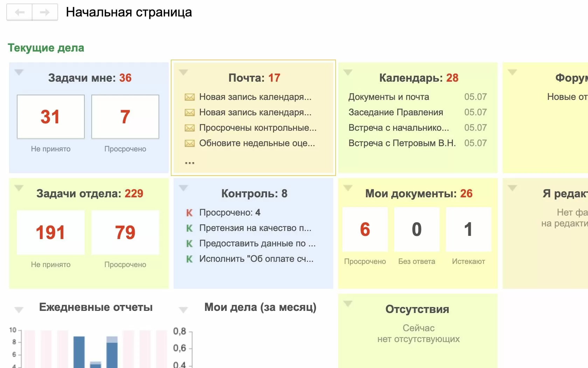This screenshot has height=368, width=588.
Task: Open mail 'Обновите недельные оце...'
Action: 257,143
